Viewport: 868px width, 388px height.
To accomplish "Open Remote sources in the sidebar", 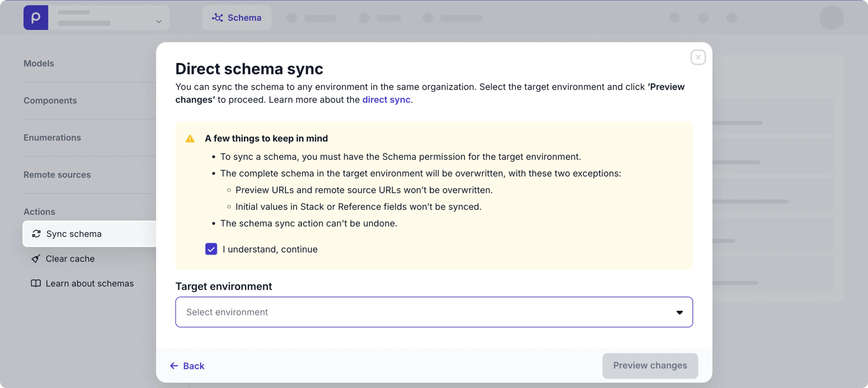I will (57, 175).
